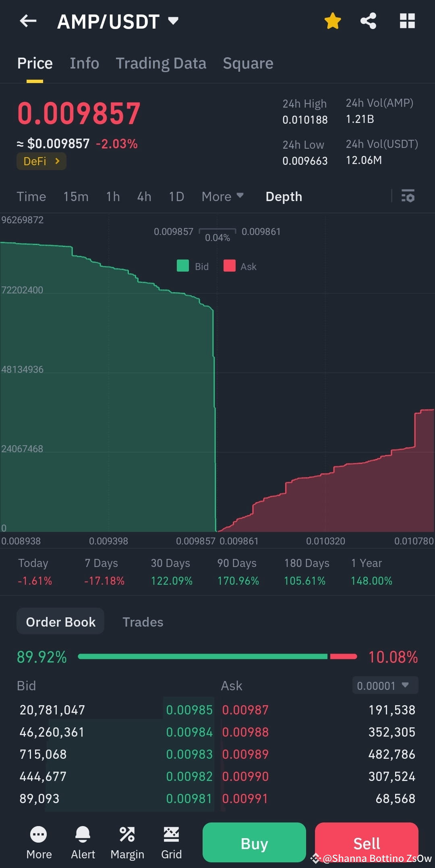Viewport: 435px width, 868px height.
Task: Open the Trades tab in order book
Action: [x=143, y=622]
